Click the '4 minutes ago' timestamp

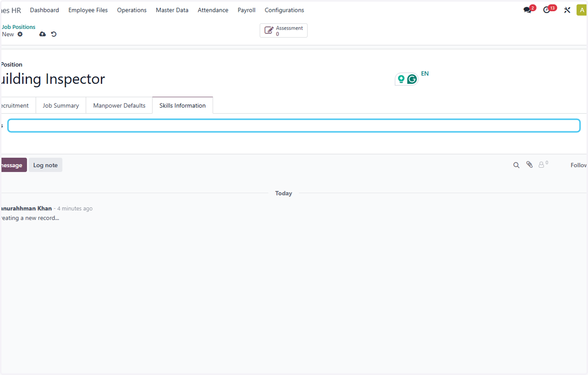tap(75, 208)
